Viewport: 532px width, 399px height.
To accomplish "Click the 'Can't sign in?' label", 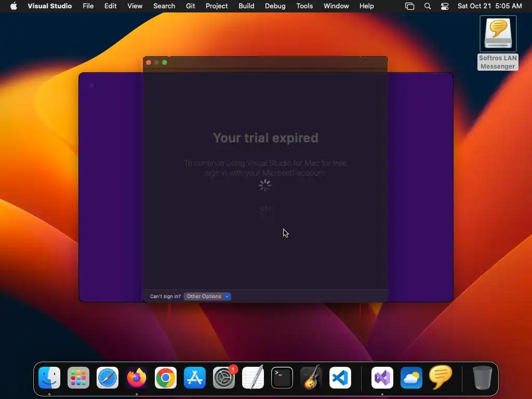I will click(165, 296).
